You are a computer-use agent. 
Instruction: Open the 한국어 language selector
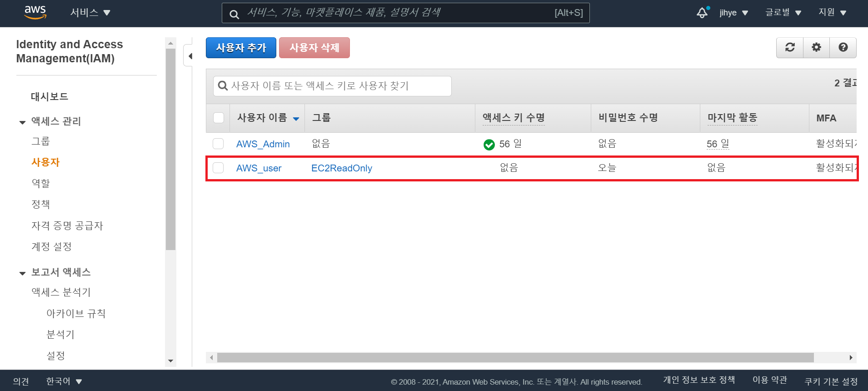pyautogui.click(x=64, y=381)
